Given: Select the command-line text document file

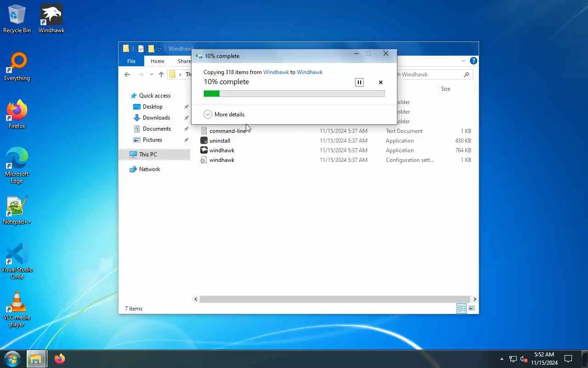Looking at the screenshot, I should (x=336, y=131).
